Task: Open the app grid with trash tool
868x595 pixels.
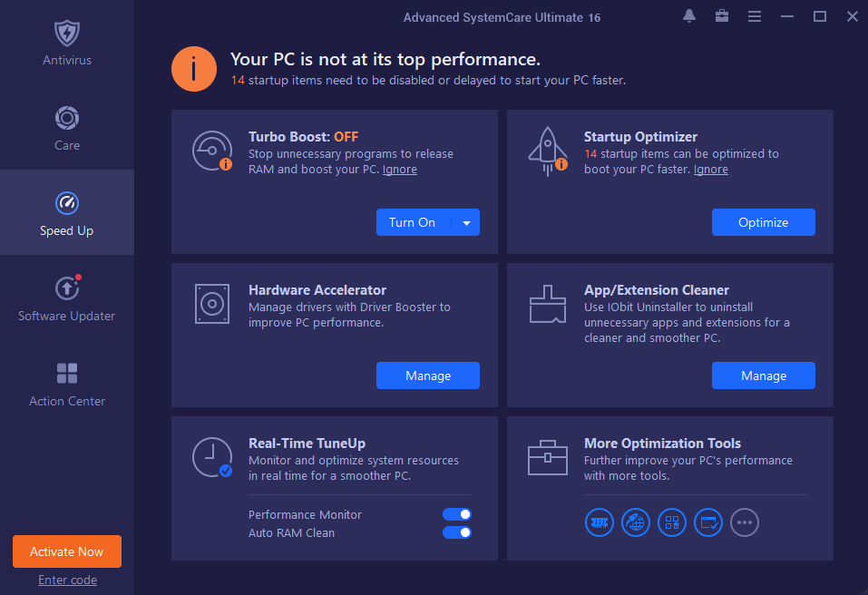Action: (672, 522)
